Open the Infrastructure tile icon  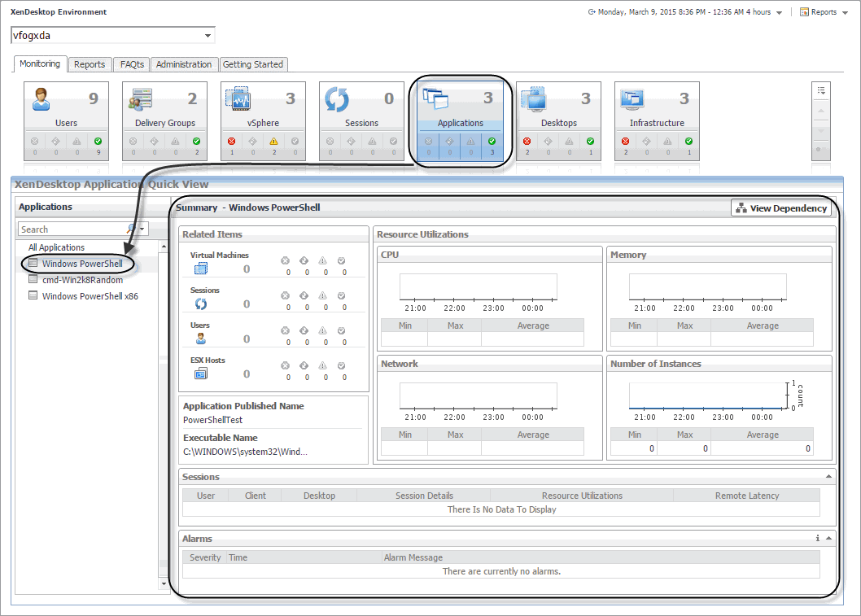point(632,99)
